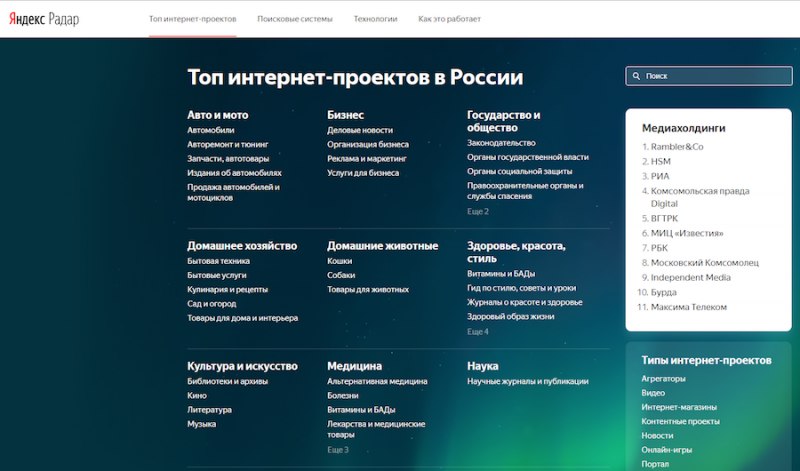This screenshot has width=800, height=471.
Task: Select Литература link
Action: click(x=209, y=410)
